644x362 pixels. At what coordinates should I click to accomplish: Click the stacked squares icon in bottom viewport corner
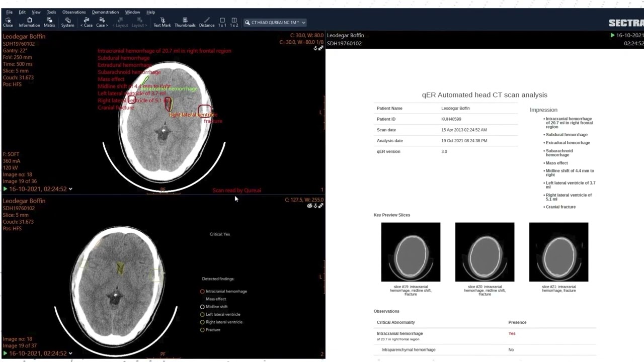(320, 206)
